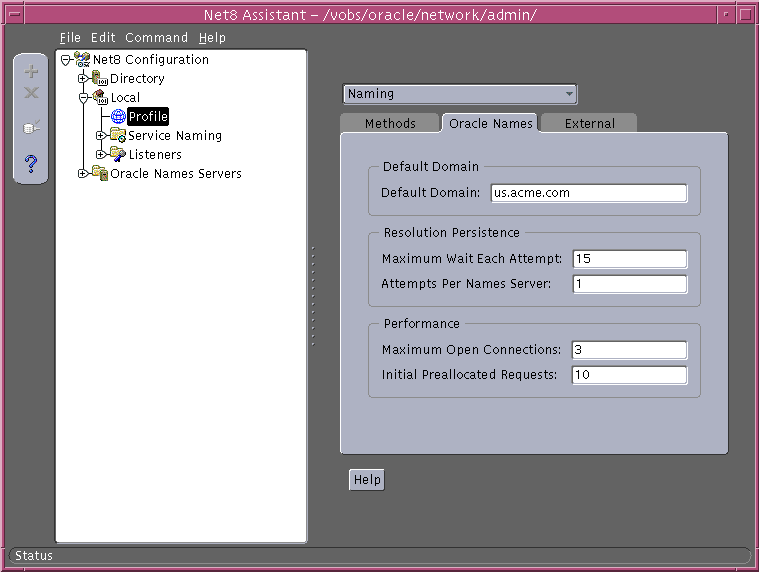Select the Profile globe icon in tree
This screenshot has height=572, width=759.
[118, 117]
